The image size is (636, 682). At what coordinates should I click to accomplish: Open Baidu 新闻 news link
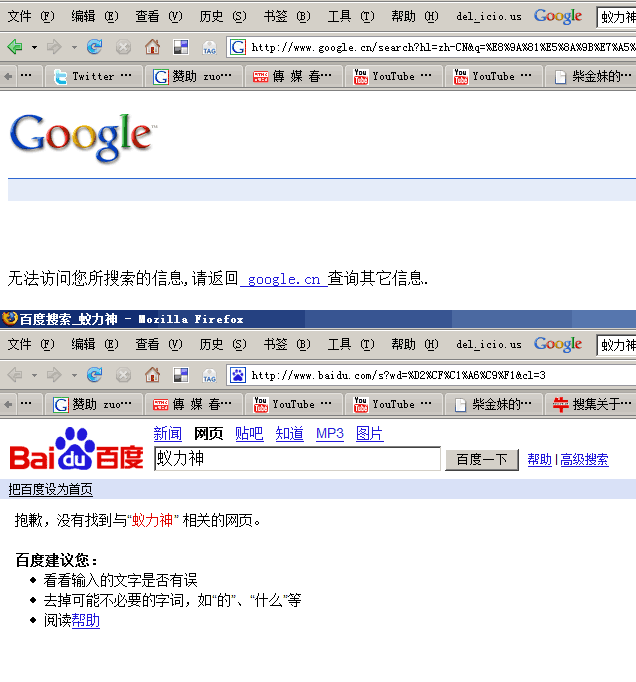click(167, 434)
